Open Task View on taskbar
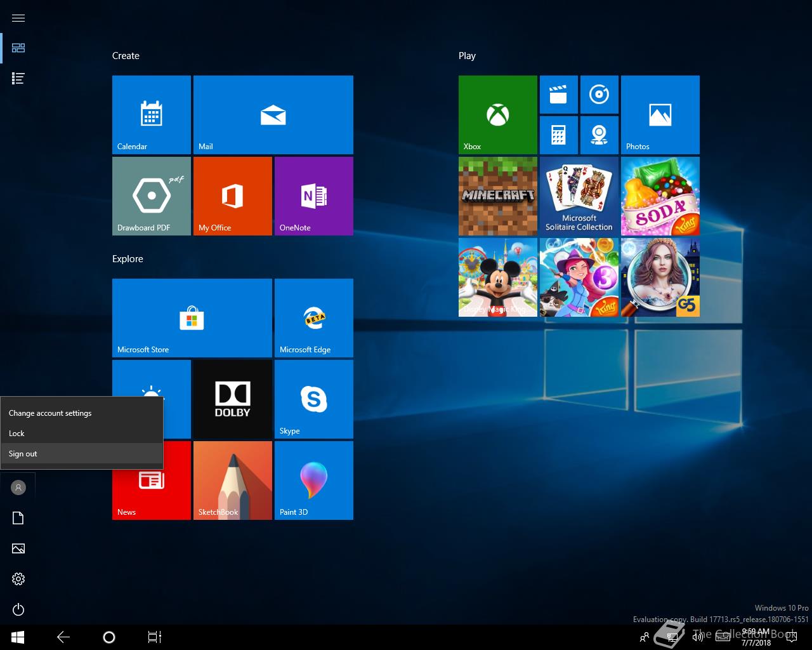Screen dimensions: 812x650 pos(155,637)
